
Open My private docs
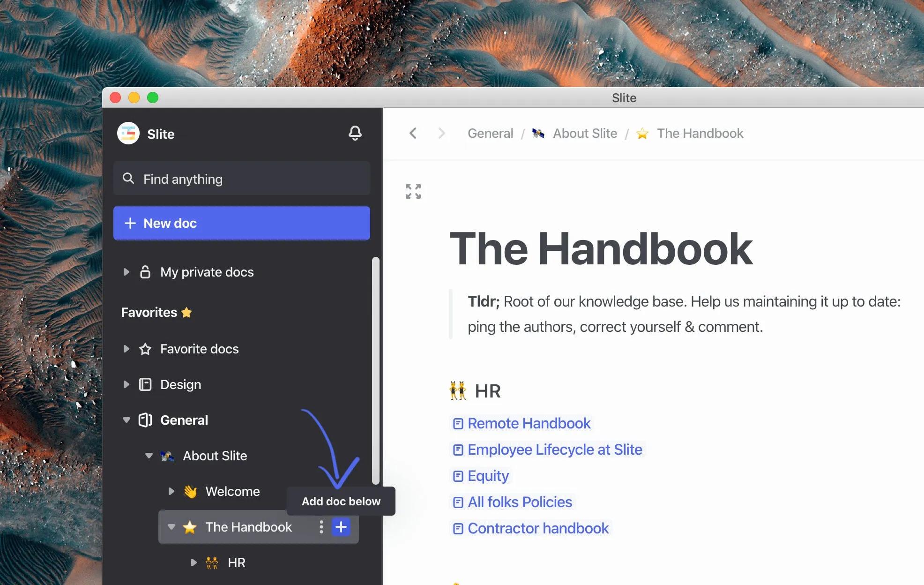point(207,272)
